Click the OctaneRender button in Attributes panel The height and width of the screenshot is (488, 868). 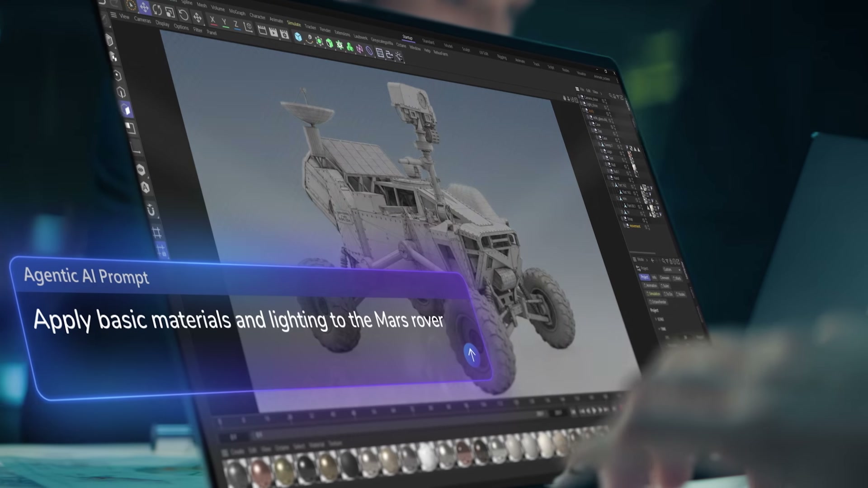click(658, 301)
